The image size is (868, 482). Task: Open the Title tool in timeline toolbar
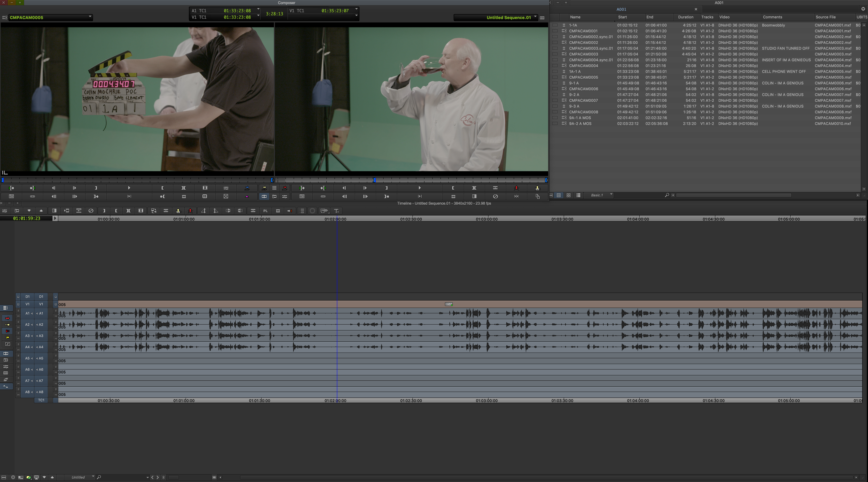tap(336, 211)
